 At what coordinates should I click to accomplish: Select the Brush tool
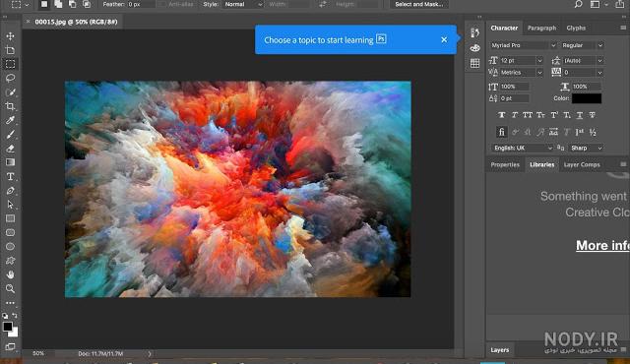tap(11, 135)
